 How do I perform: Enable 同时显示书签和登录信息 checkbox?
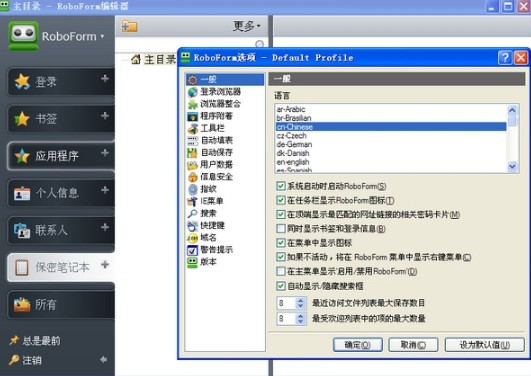(280, 229)
